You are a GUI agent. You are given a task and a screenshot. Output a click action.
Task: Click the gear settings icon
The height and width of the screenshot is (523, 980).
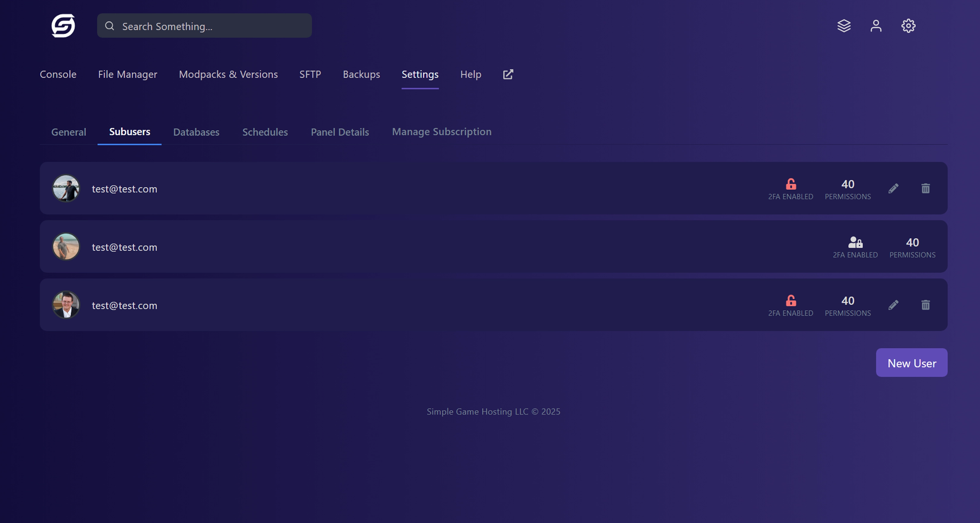coord(908,26)
